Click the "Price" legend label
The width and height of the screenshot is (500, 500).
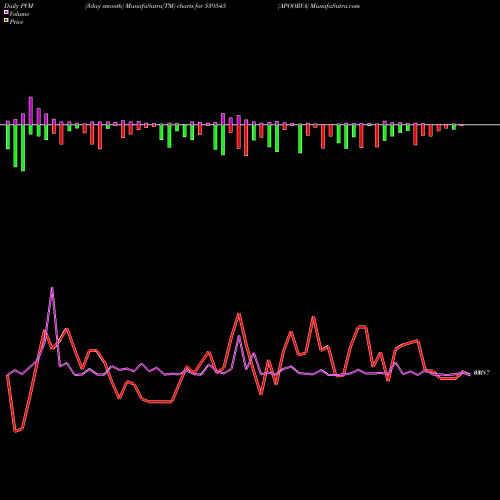16,22
